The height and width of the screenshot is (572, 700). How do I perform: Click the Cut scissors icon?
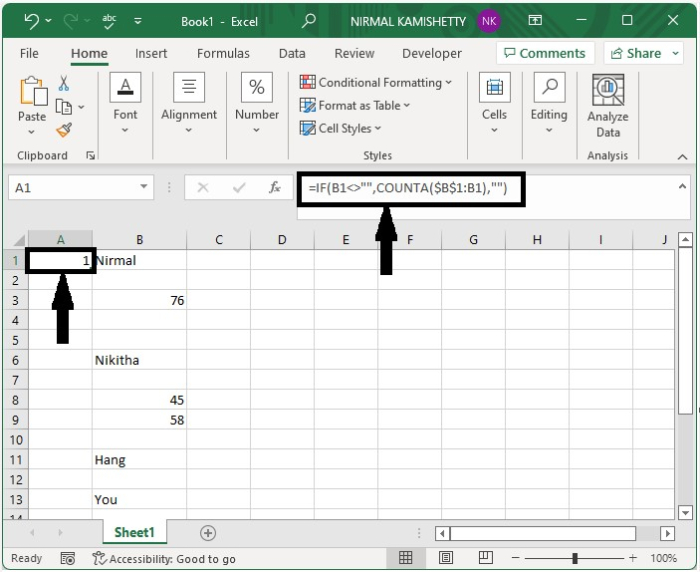[x=64, y=83]
